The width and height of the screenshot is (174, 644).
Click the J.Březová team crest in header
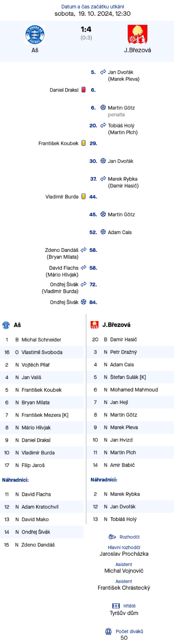pos(137,35)
